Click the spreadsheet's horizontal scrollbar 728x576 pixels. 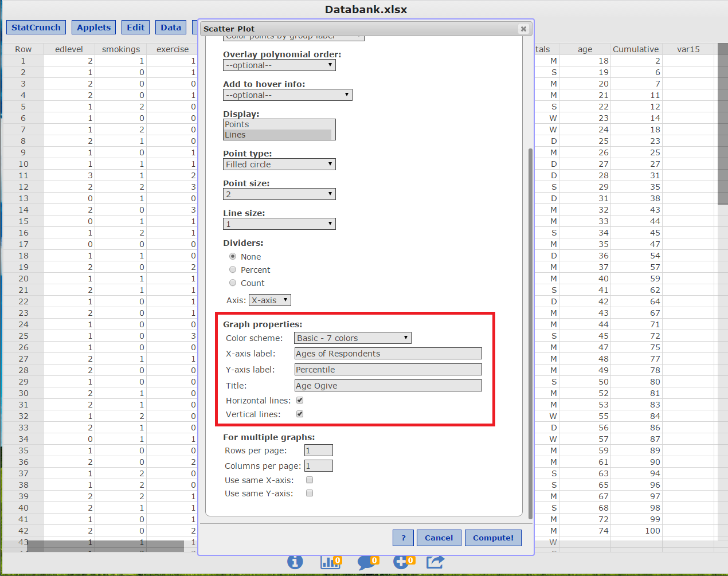[105, 546]
